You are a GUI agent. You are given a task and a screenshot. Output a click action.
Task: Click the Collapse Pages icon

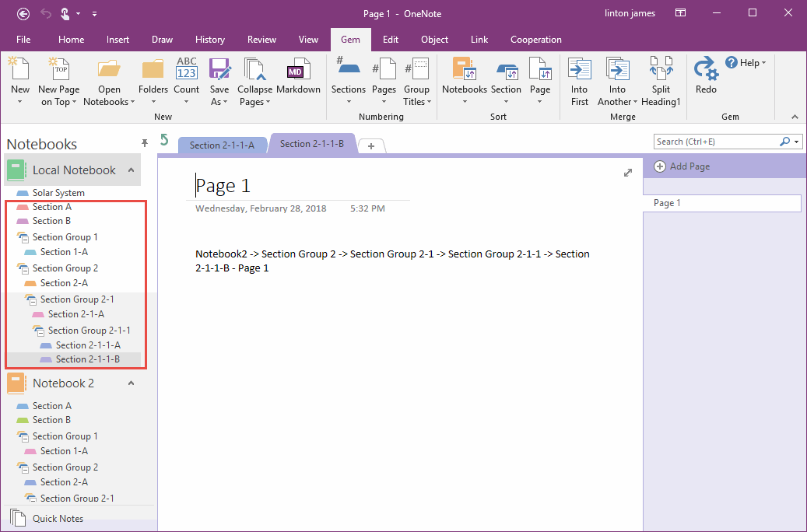tap(254, 69)
